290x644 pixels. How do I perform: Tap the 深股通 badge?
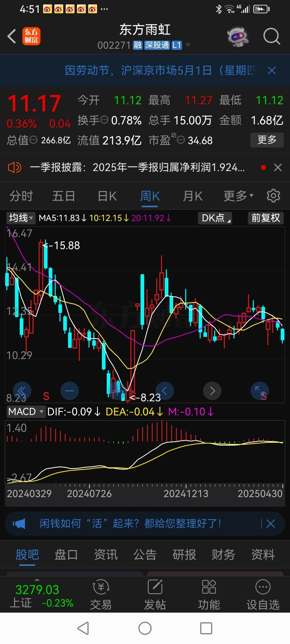[157, 45]
